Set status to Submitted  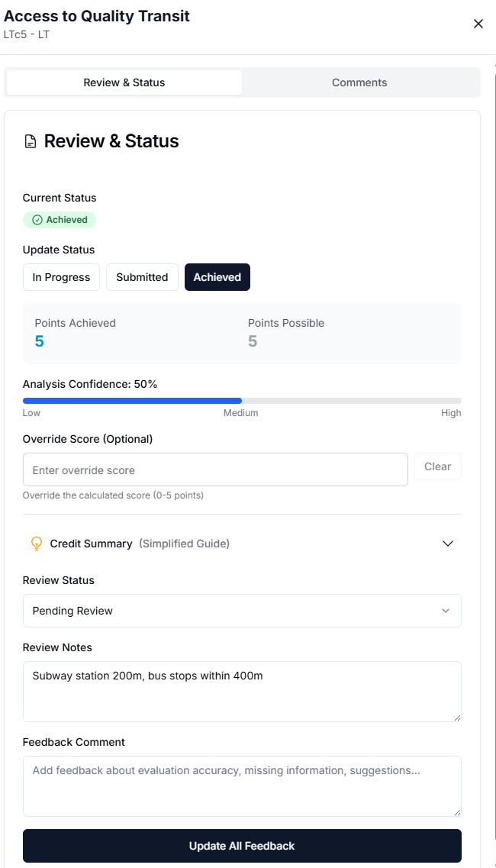(142, 277)
